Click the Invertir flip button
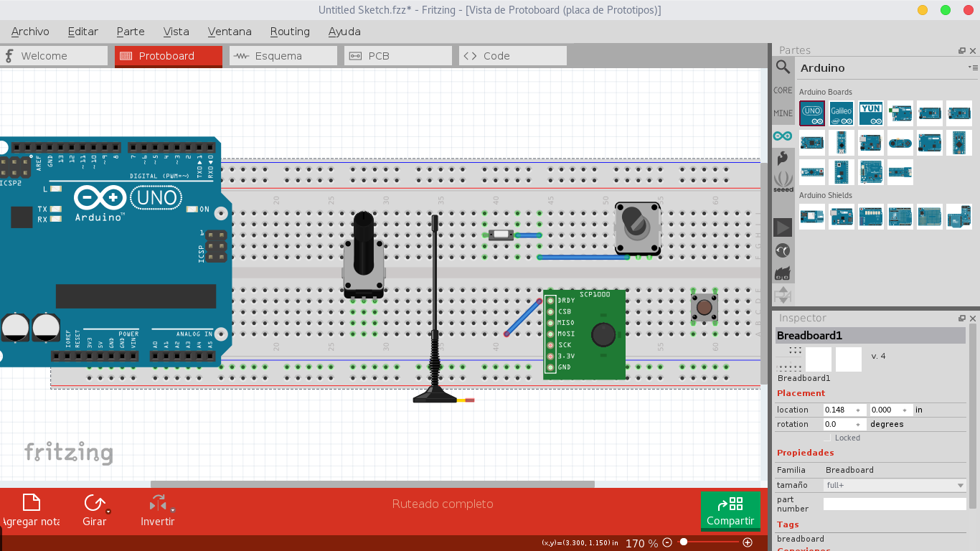Viewport: 980px width, 551px height. point(157,510)
